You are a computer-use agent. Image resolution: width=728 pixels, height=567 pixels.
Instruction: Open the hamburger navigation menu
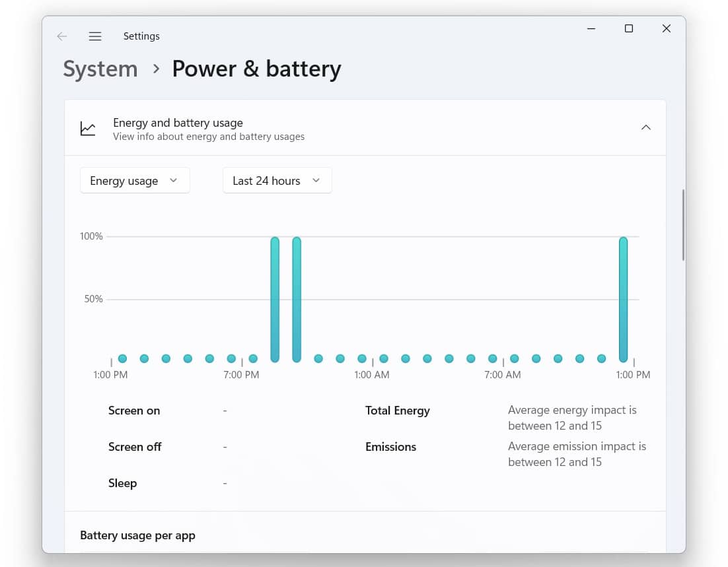pos(95,36)
